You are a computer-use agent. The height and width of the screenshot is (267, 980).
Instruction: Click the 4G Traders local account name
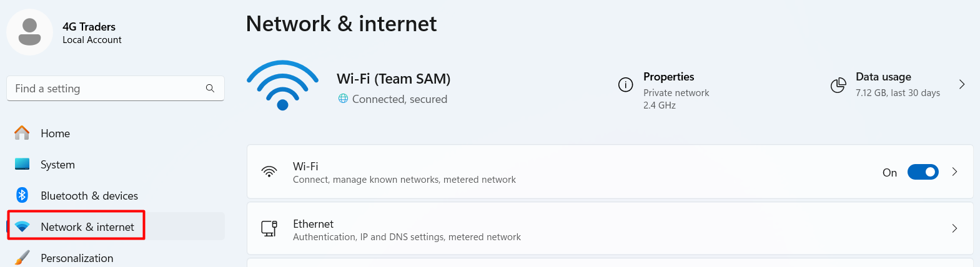click(x=89, y=27)
